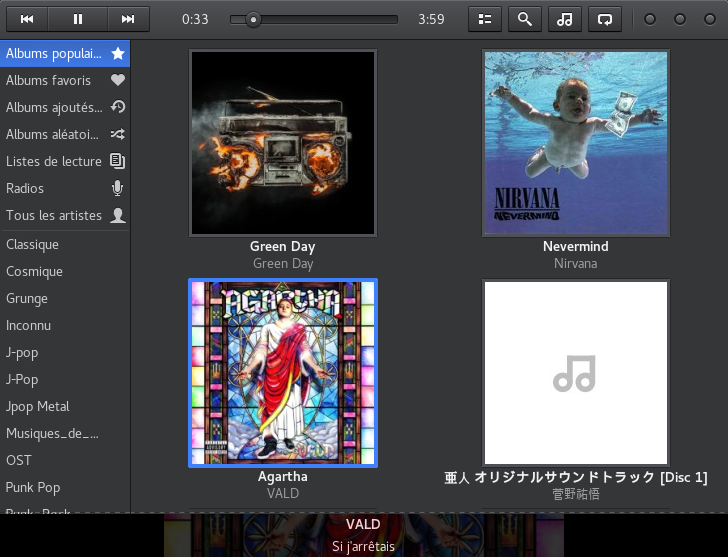Select the Grunge genre
This screenshot has width=728, height=557.
(27, 298)
